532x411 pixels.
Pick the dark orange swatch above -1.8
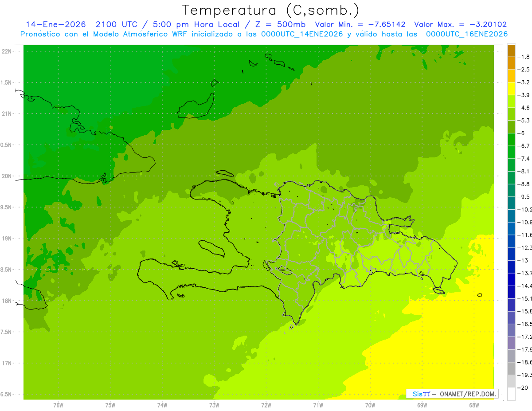[x=511, y=51]
